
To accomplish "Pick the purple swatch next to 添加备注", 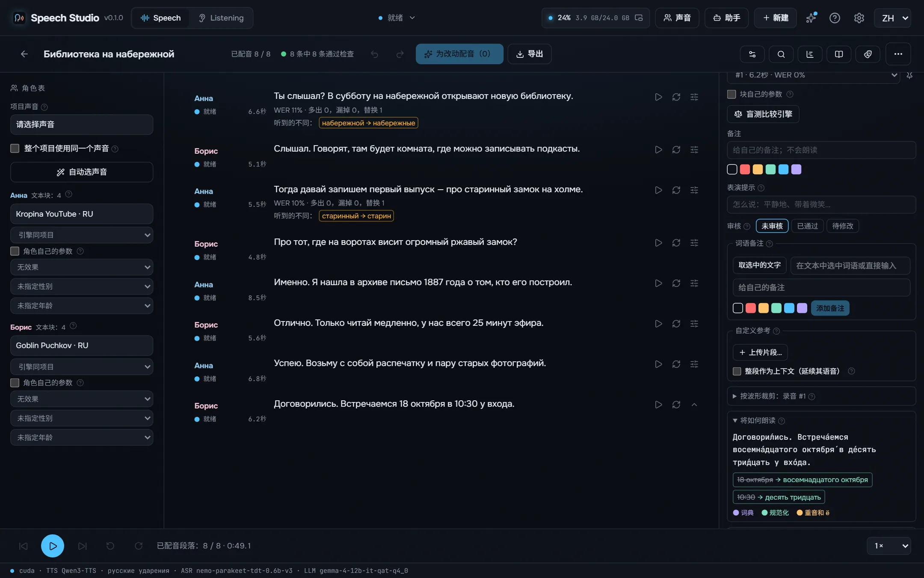I will pos(802,308).
